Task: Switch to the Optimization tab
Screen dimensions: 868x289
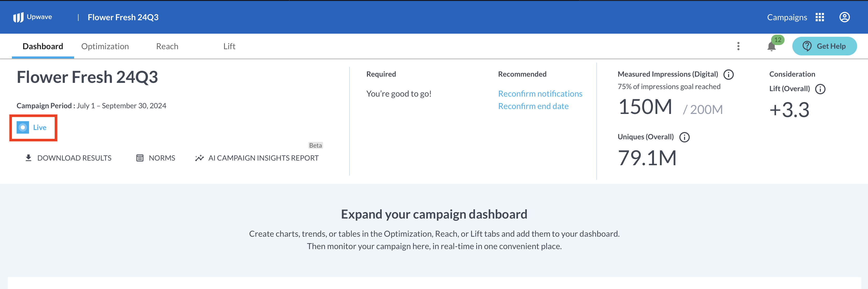Action: pos(105,46)
